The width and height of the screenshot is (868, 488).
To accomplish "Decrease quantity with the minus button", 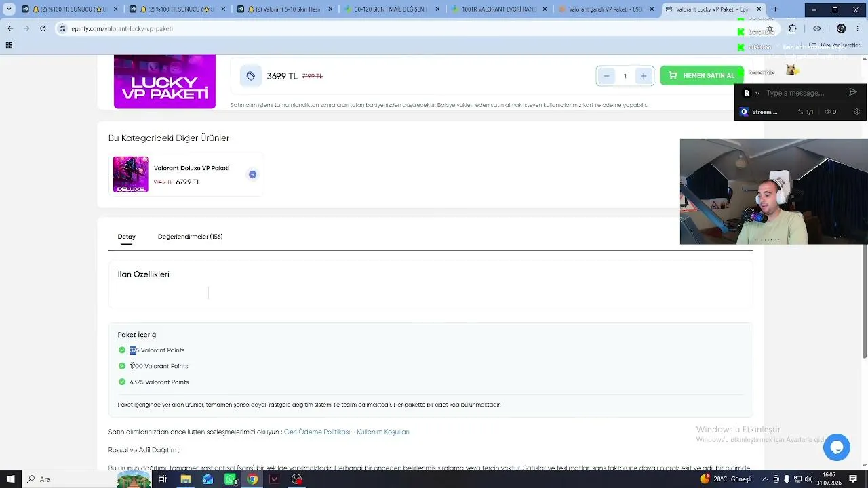I will [x=606, y=76].
